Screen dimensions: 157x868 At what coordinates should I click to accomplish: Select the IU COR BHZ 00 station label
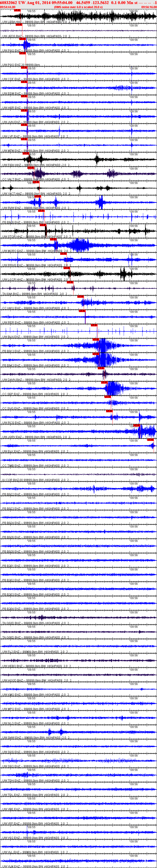[12, 480]
